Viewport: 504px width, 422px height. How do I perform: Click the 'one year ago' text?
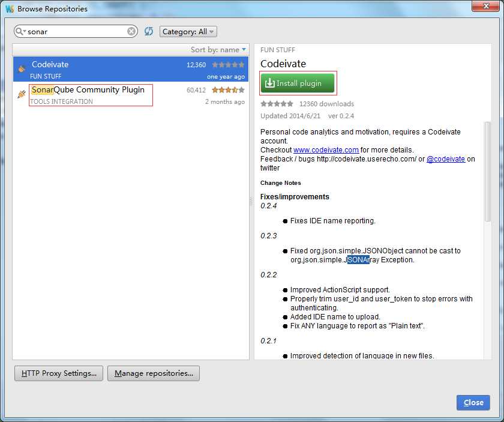click(x=226, y=77)
